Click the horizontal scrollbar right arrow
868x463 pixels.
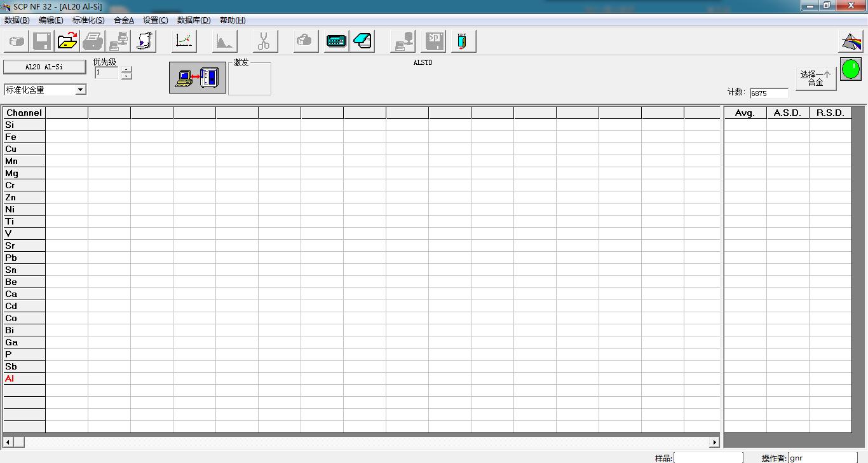714,442
